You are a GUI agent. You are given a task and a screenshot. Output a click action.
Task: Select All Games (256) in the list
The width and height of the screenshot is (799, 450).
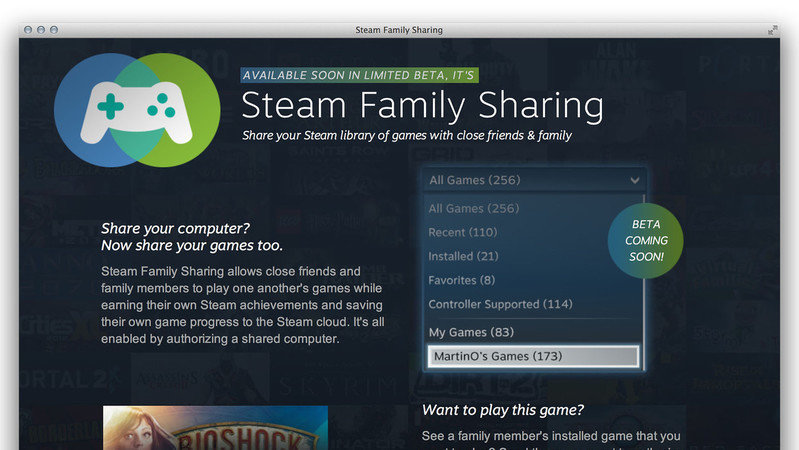473,208
